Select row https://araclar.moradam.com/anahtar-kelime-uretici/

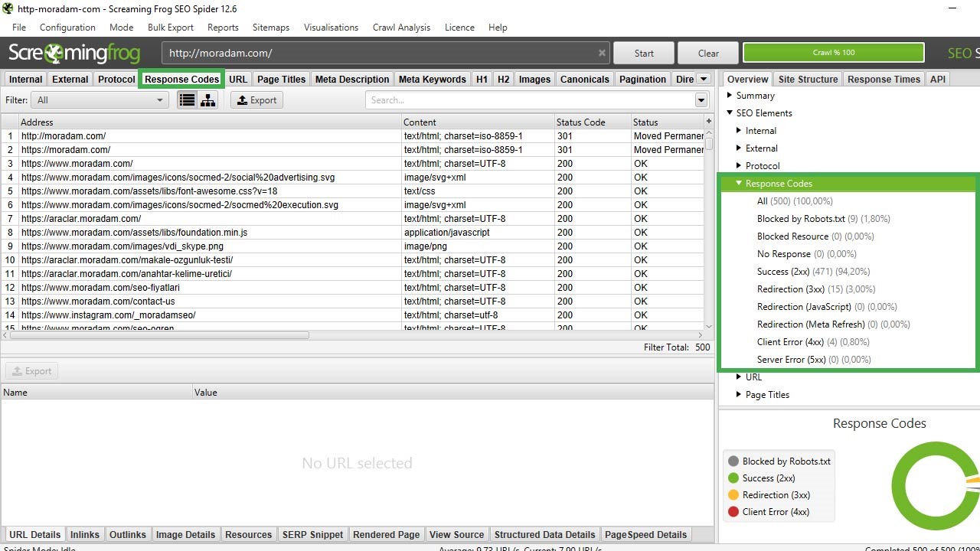click(353, 274)
